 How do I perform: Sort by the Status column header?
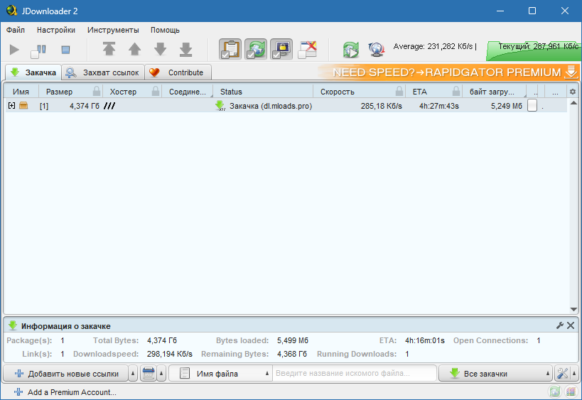pyautogui.click(x=231, y=92)
